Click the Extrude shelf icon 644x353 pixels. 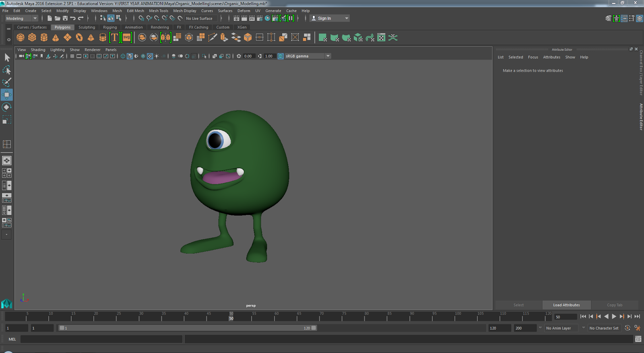point(224,37)
